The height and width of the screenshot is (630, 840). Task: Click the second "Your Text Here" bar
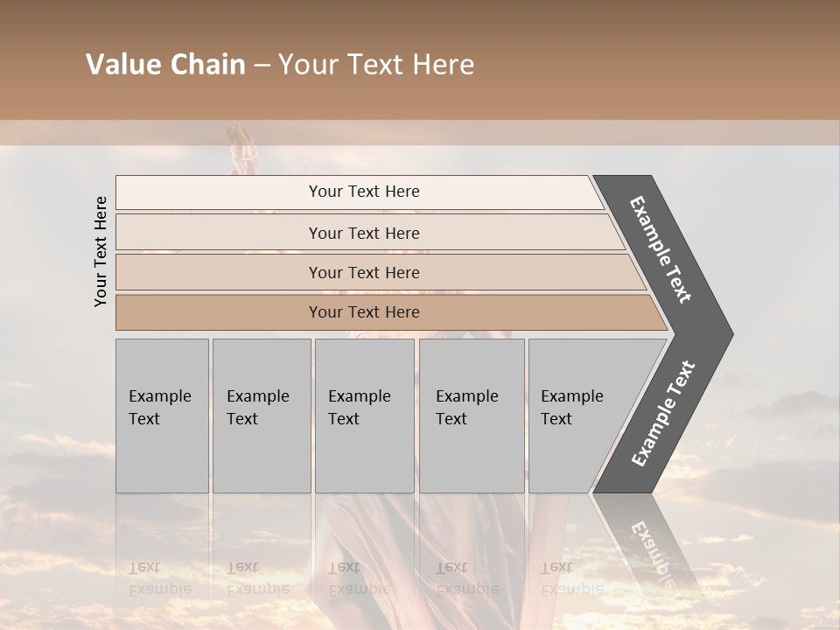tap(364, 233)
